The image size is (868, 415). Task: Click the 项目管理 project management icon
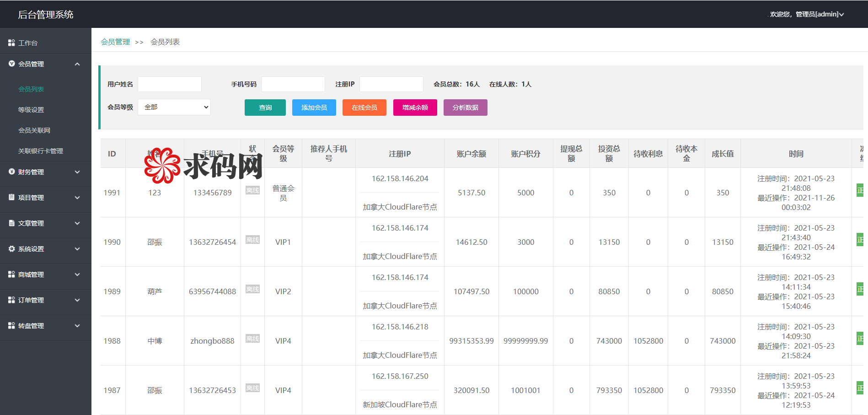(x=11, y=198)
